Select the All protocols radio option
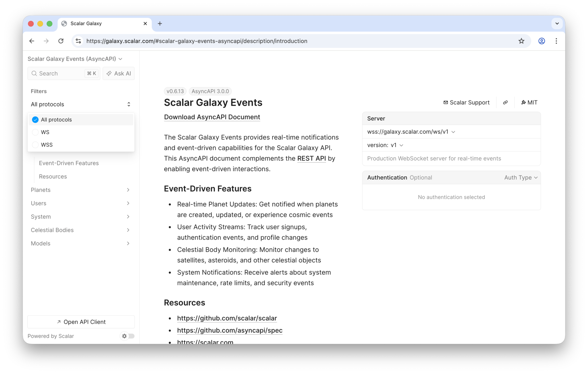This screenshot has width=588, height=374. click(x=81, y=120)
